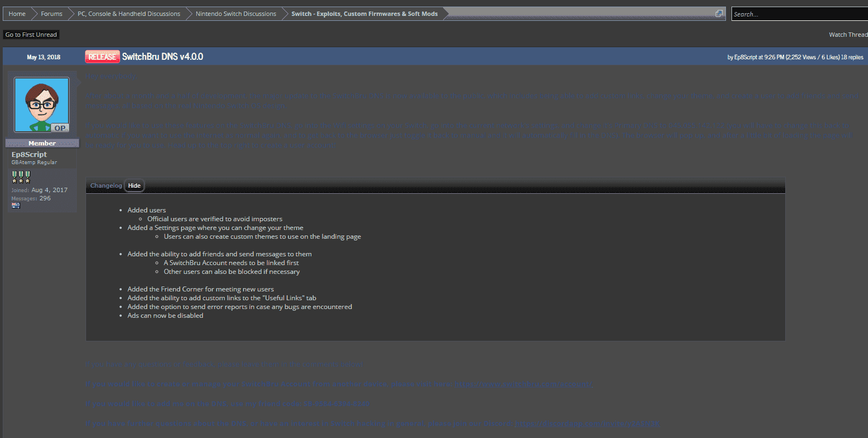Open the Discord invite link
The width and height of the screenshot is (868, 438).
587,423
